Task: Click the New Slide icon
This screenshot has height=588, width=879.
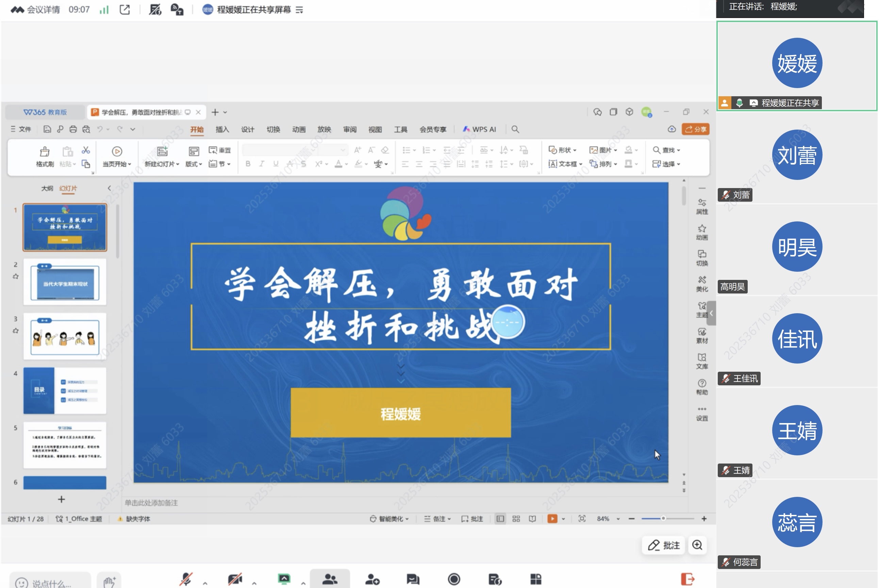Action: click(x=162, y=151)
